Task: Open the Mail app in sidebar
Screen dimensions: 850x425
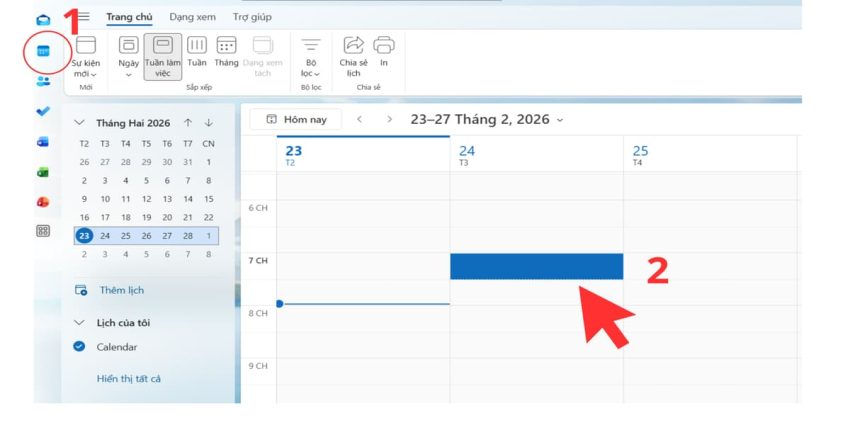Action: click(x=43, y=21)
